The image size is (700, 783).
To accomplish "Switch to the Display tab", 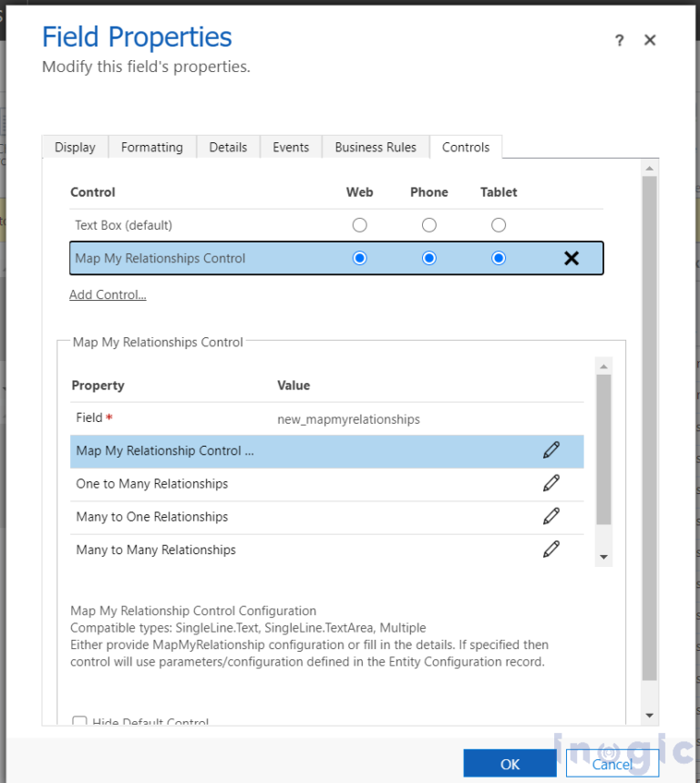I will [x=75, y=148].
